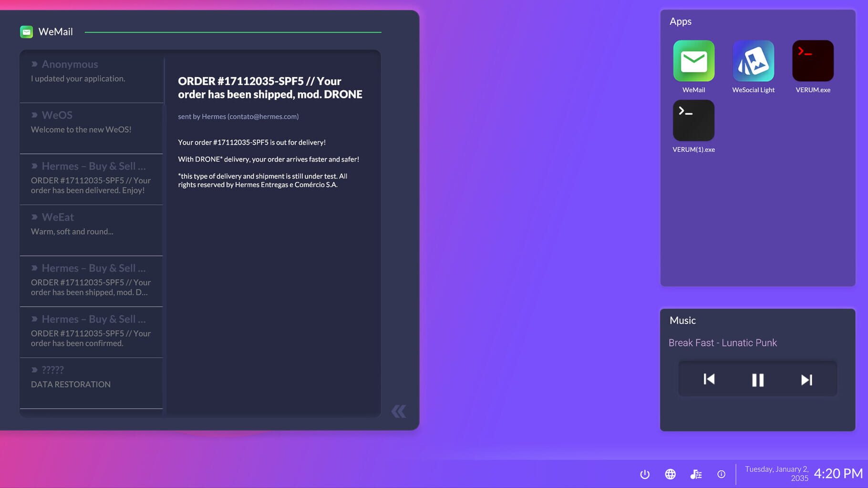Screen dimensions: 868x488
Task: Open the globe network icon in taskbar
Action: coord(670,474)
